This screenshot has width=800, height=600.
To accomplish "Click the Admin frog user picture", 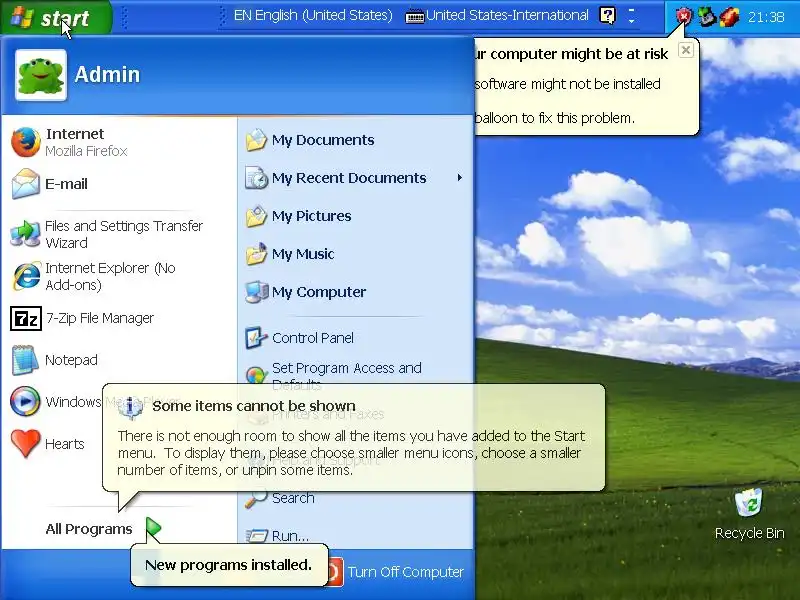I will [x=41, y=75].
